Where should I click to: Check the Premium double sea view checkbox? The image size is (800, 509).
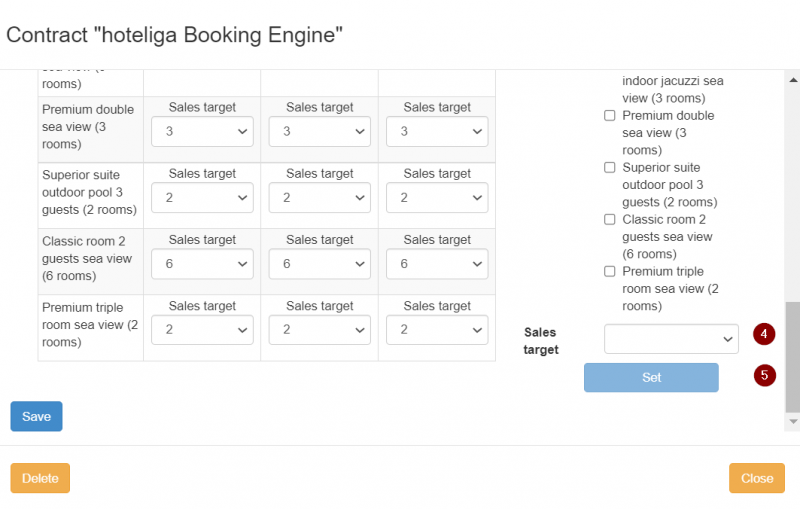[610, 116]
